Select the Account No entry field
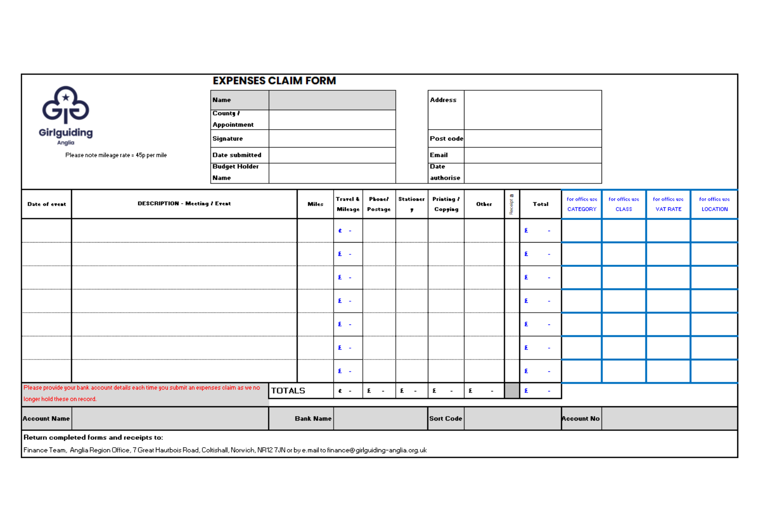The width and height of the screenshot is (759, 532). tap(669, 419)
